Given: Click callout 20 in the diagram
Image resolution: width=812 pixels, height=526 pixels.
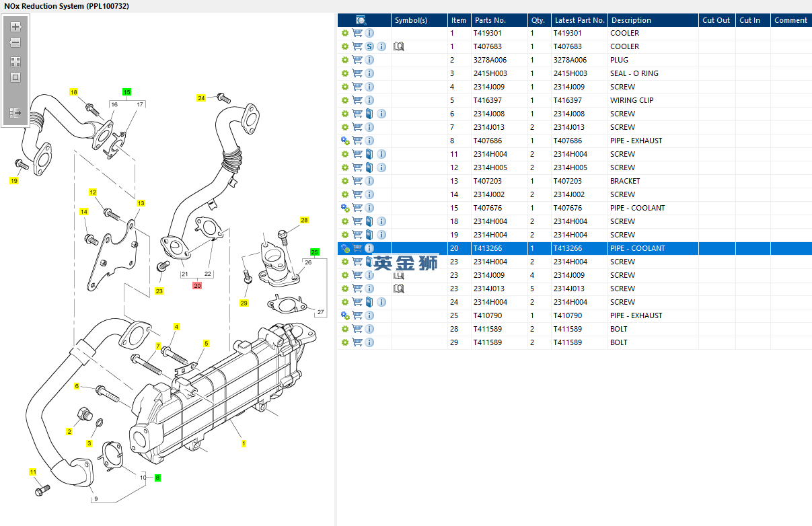Looking at the screenshot, I should 197,285.
